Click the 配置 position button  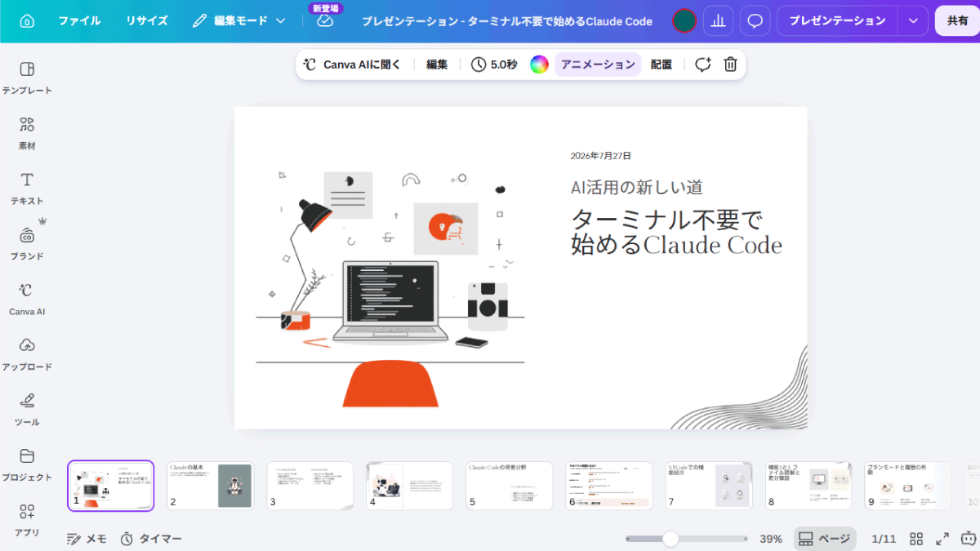point(661,64)
